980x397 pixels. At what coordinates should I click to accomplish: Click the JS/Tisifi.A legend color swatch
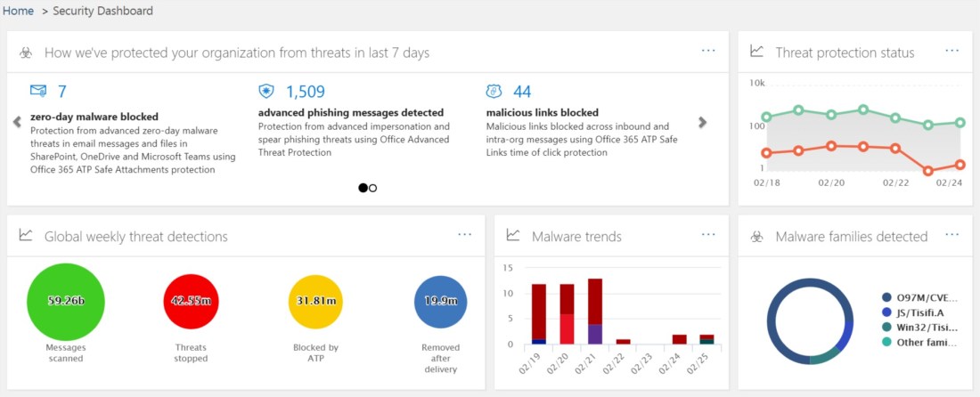[886, 312]
